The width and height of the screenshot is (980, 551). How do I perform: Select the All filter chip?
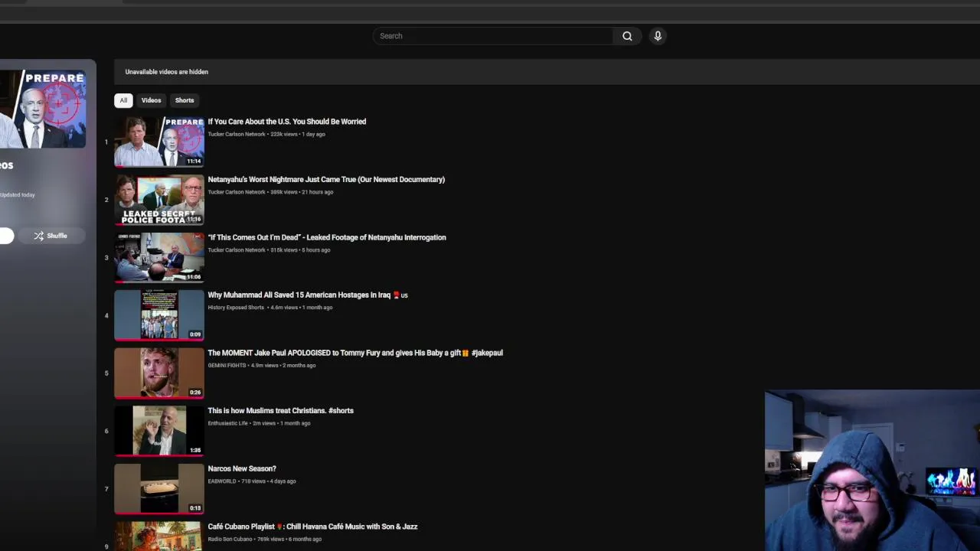pos(123,100)
